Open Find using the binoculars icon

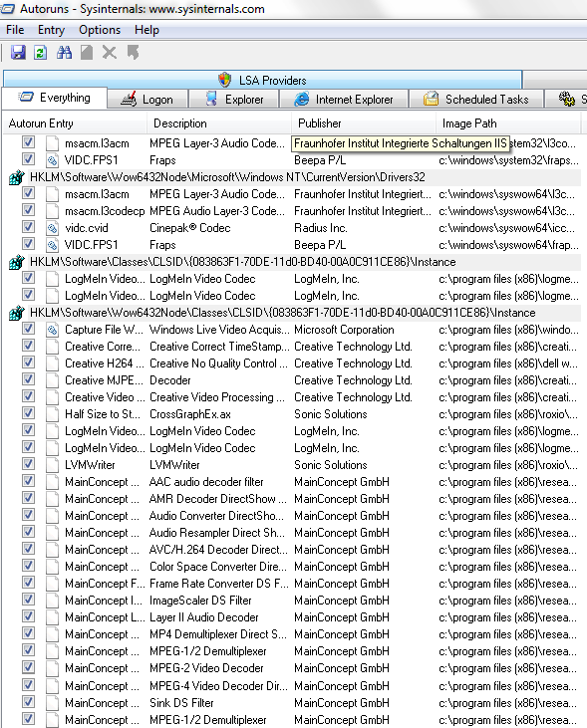pos(64,53)
